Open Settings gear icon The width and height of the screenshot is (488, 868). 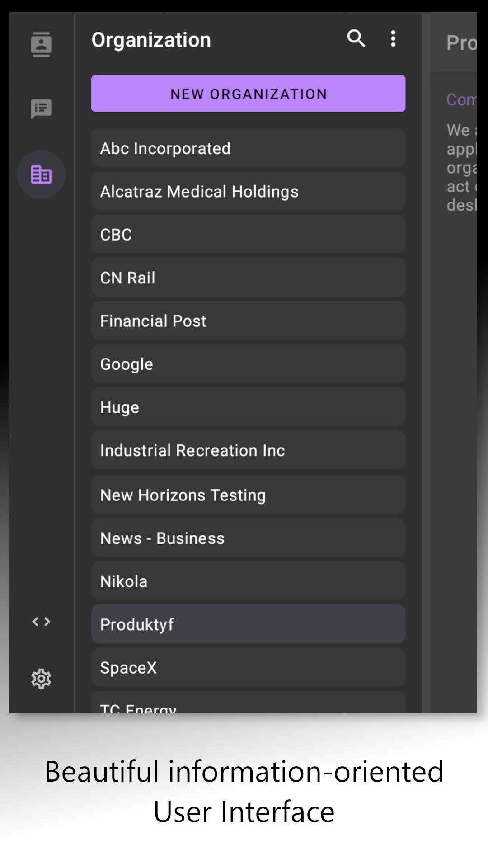[41, 679]
